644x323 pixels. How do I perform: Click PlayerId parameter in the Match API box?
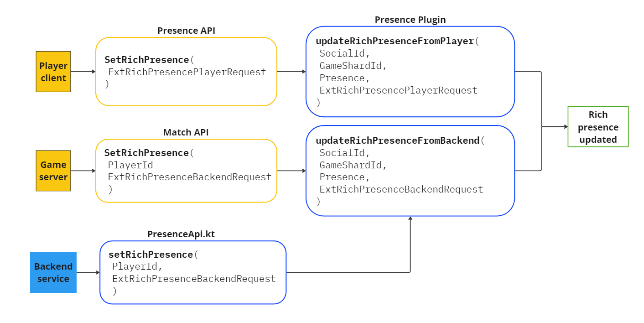(130, 165)
